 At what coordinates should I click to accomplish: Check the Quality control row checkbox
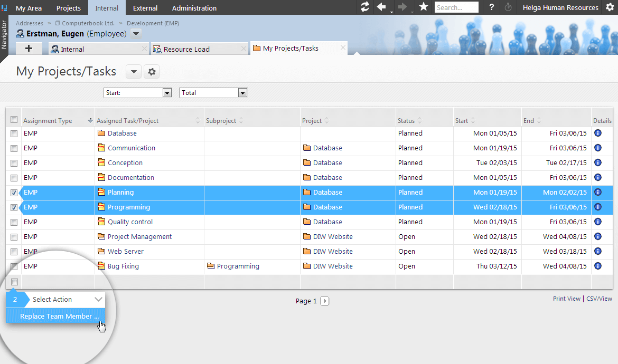pos(14,222)
